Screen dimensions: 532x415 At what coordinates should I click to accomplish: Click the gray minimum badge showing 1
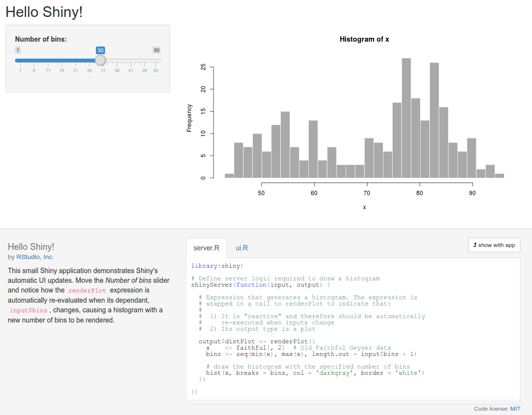point(18,50)
